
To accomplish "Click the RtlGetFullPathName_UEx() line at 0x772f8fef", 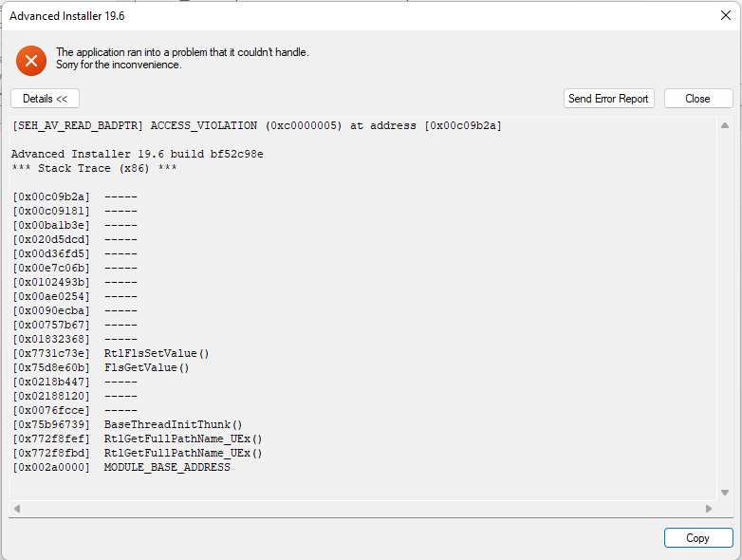I will pos(137,439).
